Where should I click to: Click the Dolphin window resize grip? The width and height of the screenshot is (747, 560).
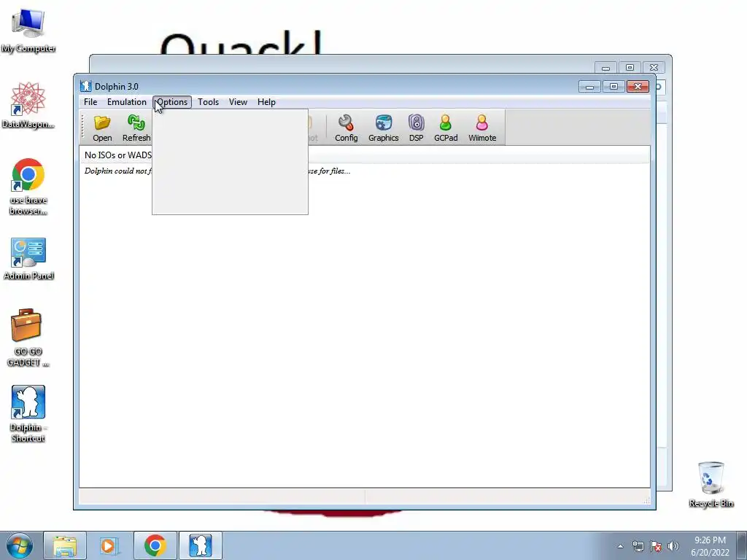pos(646,500)
